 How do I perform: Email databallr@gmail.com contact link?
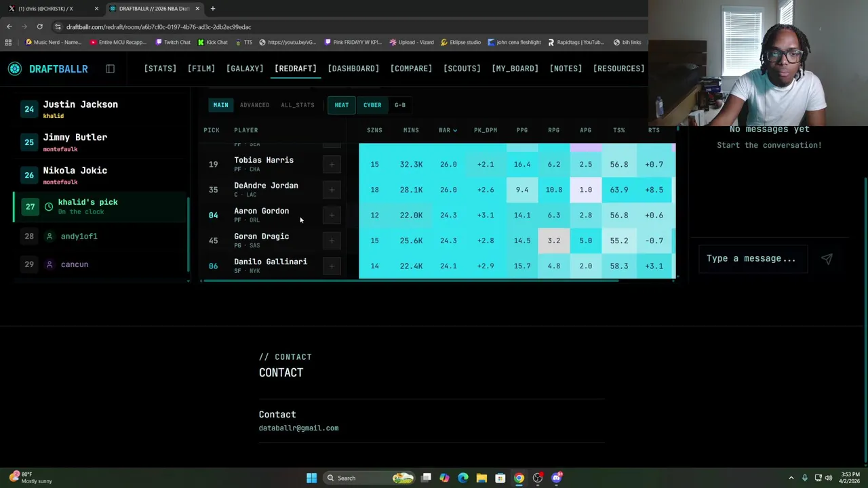(x=298, y=428)
